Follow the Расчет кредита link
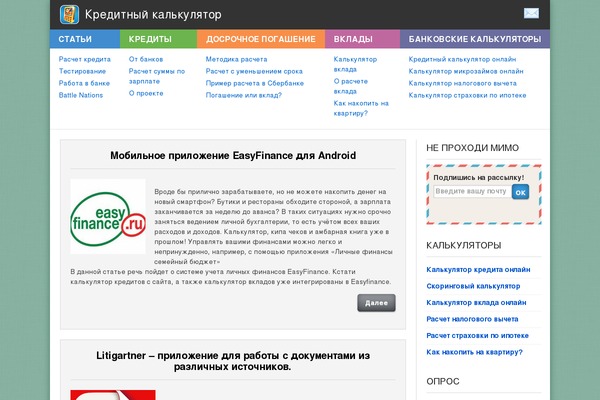This screenshot has height=400, width=600. pos(85,59)
